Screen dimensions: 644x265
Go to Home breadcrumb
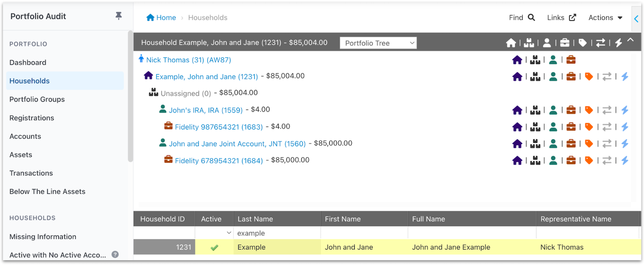tap(161, 18)
